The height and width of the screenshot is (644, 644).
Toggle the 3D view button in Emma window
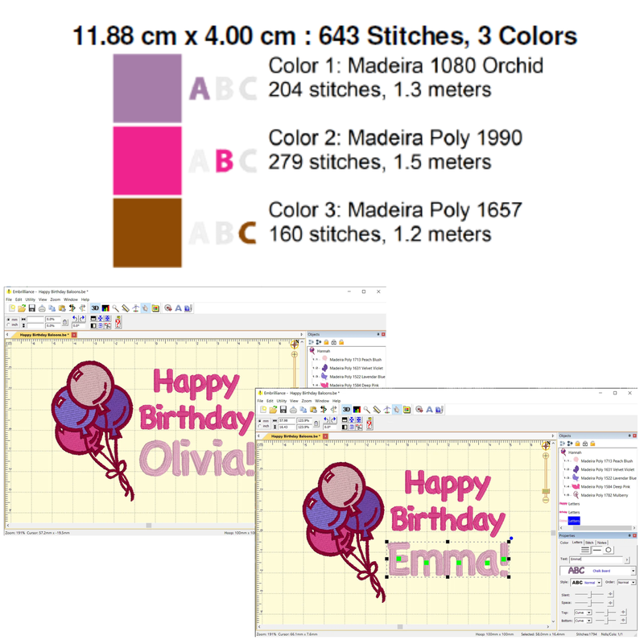[346, 410]
